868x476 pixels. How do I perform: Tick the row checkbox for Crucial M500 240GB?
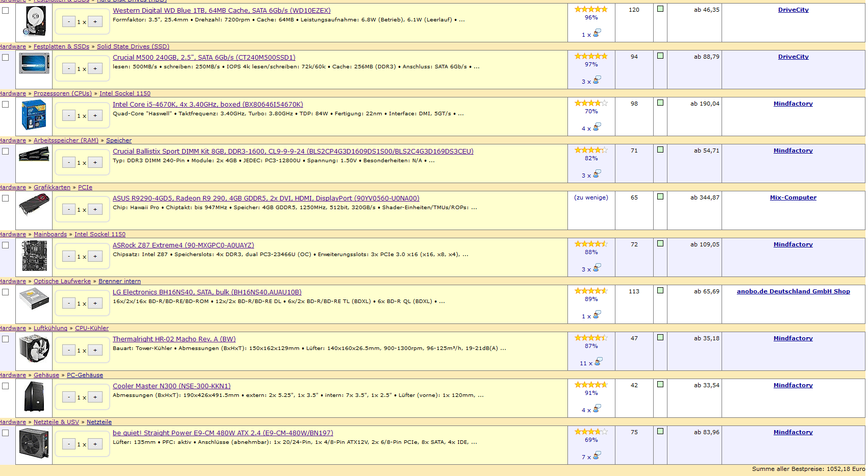pyautogui.click(x=6, y=57)
